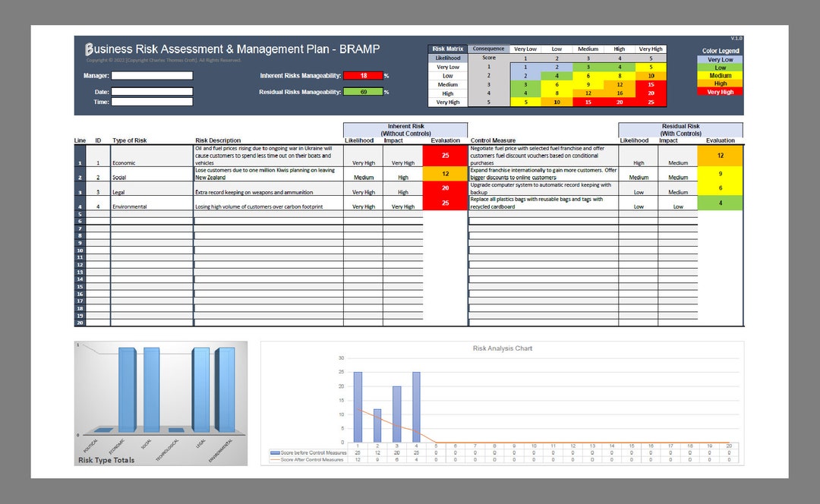The height and width of the screenshot is (504, 820).
Task: Open the Likelihood dropdown for the Economic risk row
Action: point(362,162)
